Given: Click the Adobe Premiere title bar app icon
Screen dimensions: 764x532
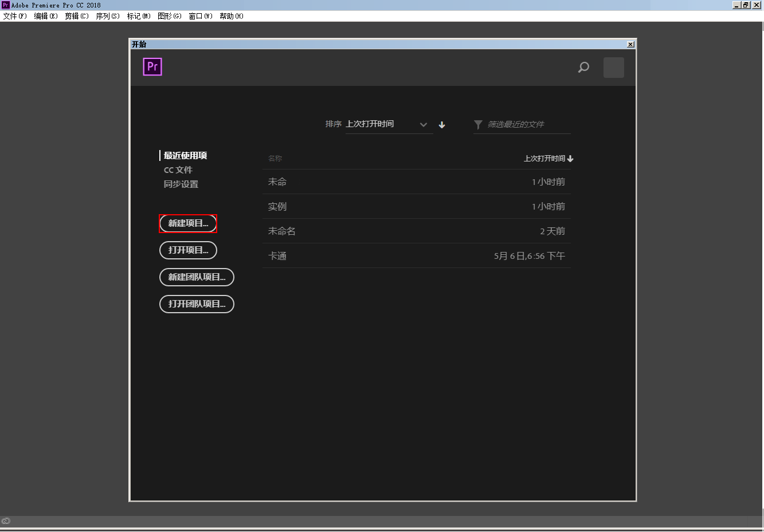Looking at the screenshot, I should click(x=5, y=5).
